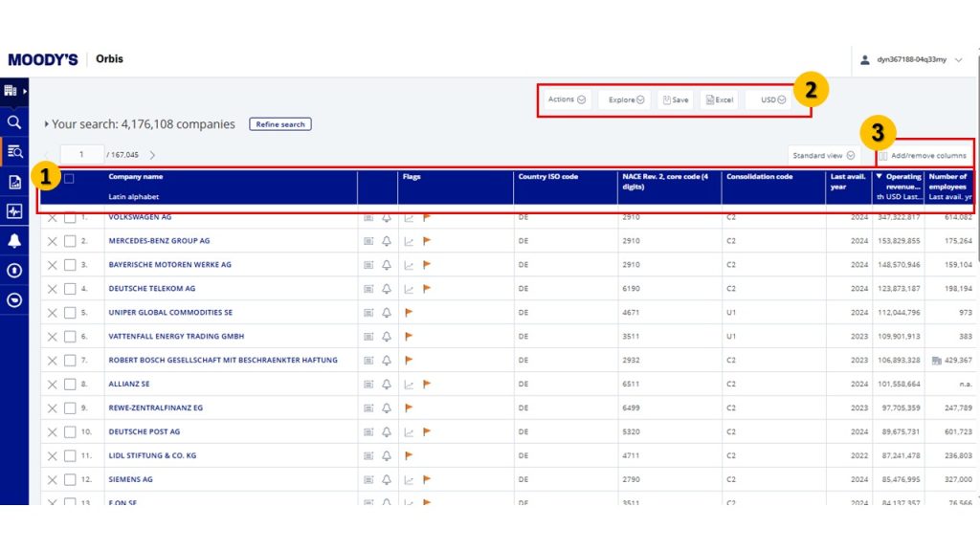Open the user account dropdown chevron
980x551 pixels.
click(x=959, y=60)
